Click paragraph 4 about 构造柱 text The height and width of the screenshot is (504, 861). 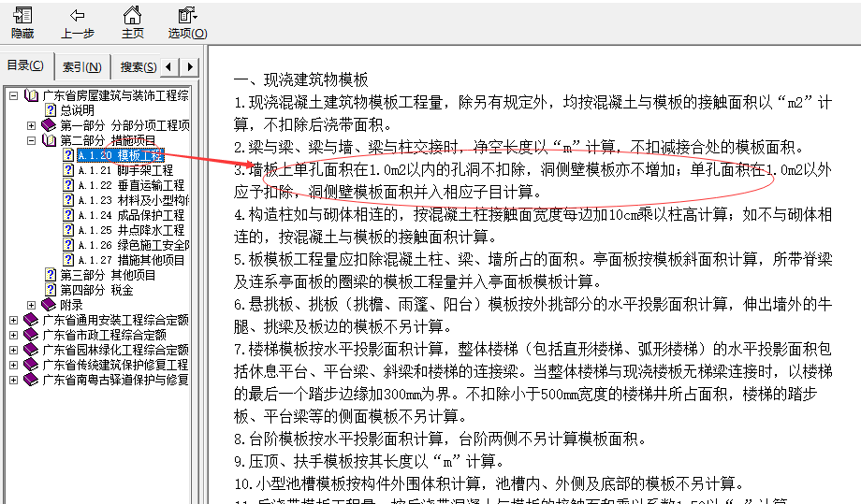(533, 225)
